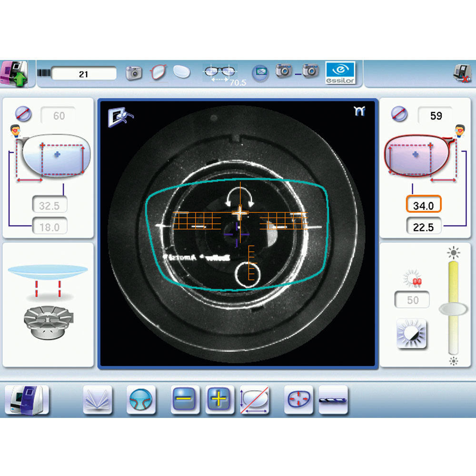Click the 22.5 height value field
This screenshot has width=476, height=476.
point(423,227)
